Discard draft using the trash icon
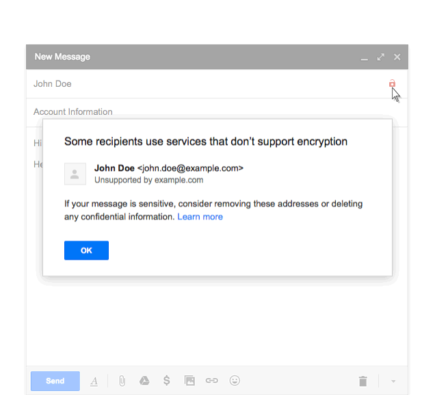The height and width of the screenshot is (395, 435). 363,381
